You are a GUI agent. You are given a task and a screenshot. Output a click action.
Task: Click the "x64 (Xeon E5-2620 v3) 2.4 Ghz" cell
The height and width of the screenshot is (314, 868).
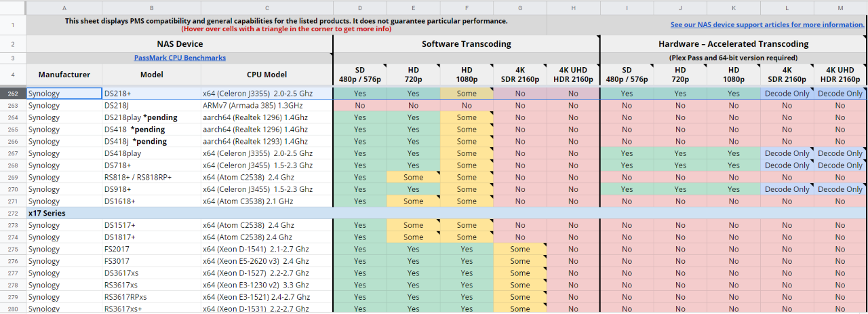(x=267, y=261)
